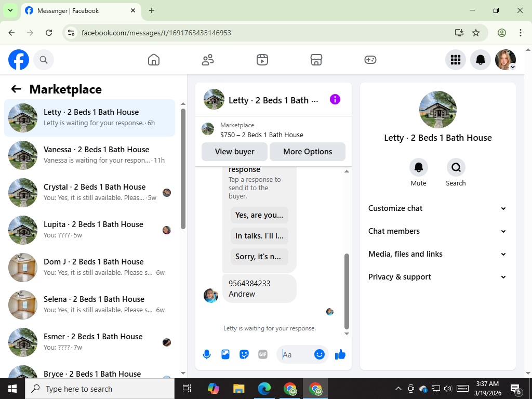
Task: Click the Facebook logo
Action: tap(19, 60)
